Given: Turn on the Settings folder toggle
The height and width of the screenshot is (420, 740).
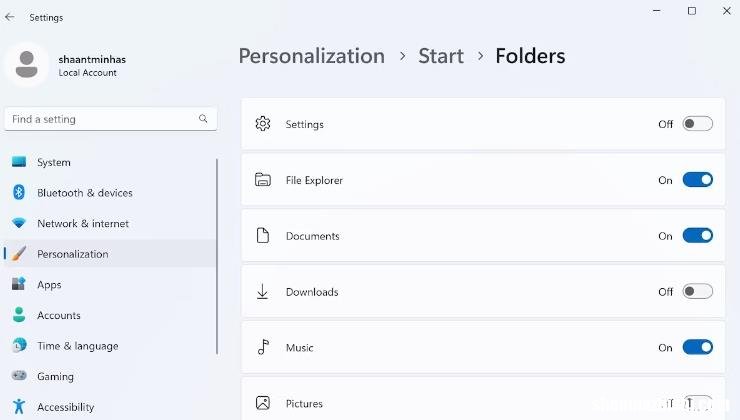Looking at the screenshot, I should [698, 124].
